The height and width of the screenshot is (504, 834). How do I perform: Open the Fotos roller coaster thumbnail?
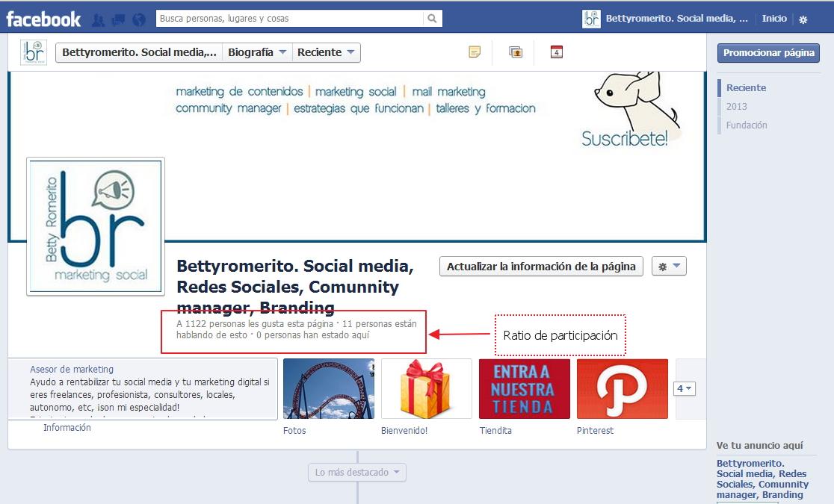click(329, 388)
